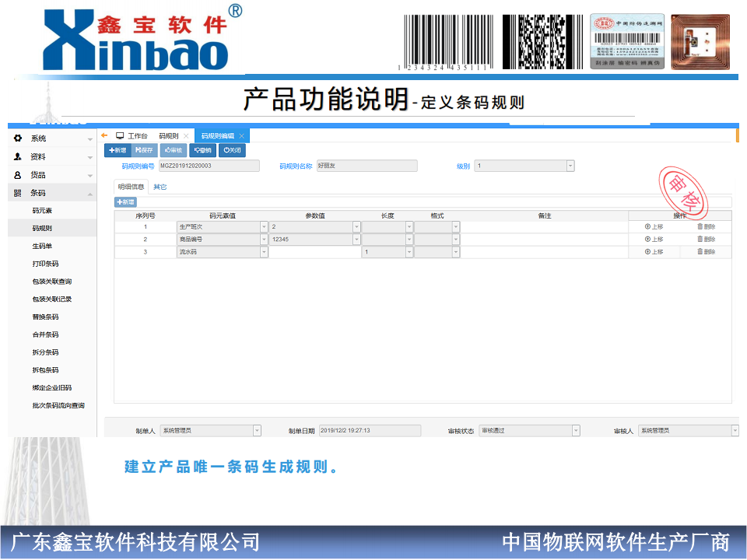Image resolution: width=747 pixels, height=560 pixels.
Task: Click the 参数值 column header
Action: pos(315,215)
